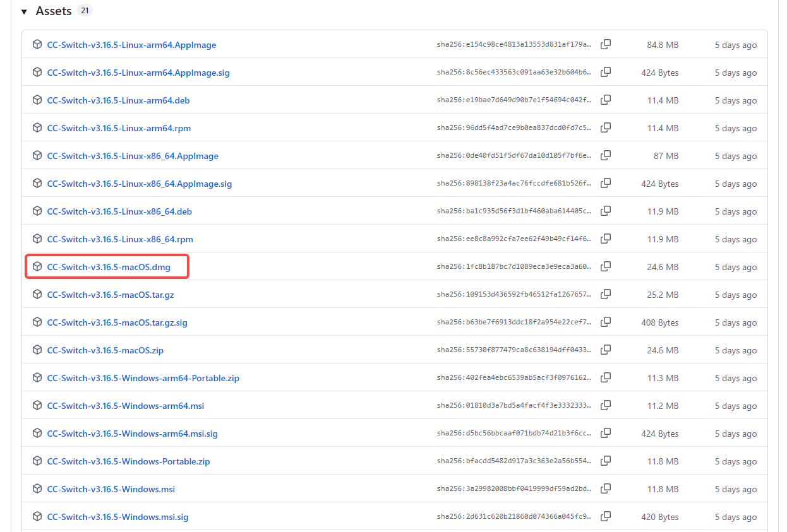Download CC-Switch-v3.16.5-Linux-arm64.deb
The width and height of the screenshot is (787, 532).
click(x=118, y=100)
